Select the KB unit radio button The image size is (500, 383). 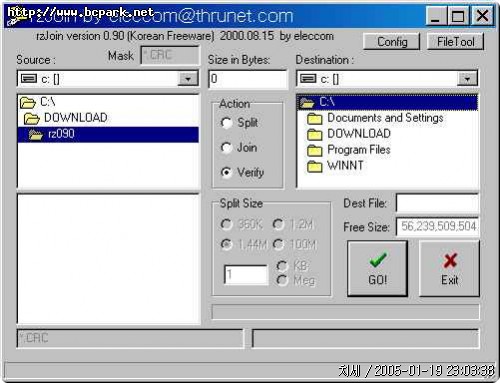pos(282,266)
